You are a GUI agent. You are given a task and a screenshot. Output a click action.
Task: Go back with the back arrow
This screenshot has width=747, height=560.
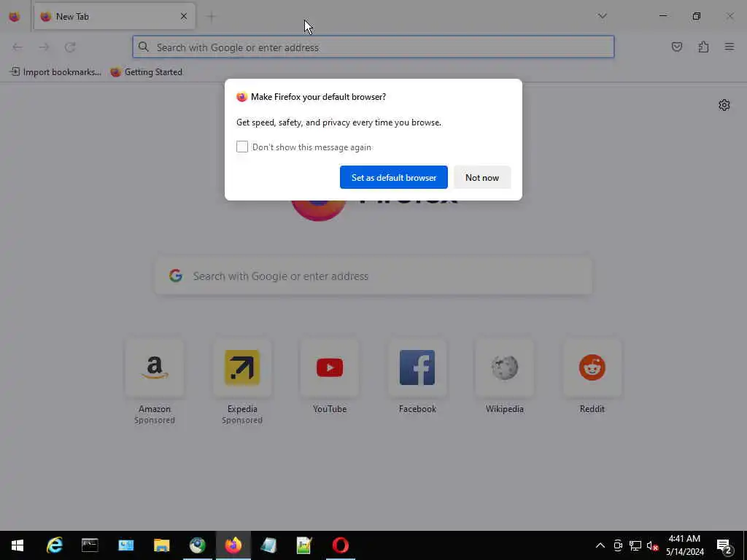(x=18, y=47)
